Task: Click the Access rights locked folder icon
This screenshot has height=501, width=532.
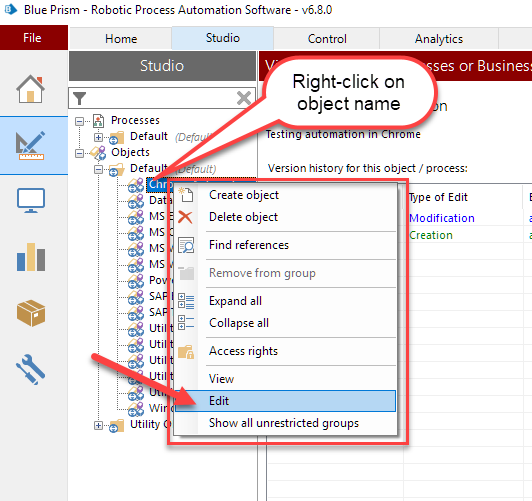Action: (x=186, y=351)
